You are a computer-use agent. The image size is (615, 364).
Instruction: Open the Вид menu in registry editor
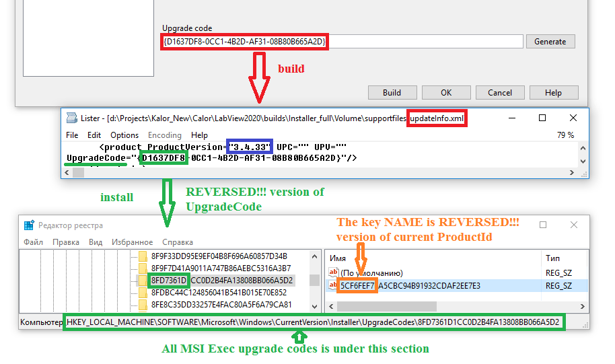point(96,242)
